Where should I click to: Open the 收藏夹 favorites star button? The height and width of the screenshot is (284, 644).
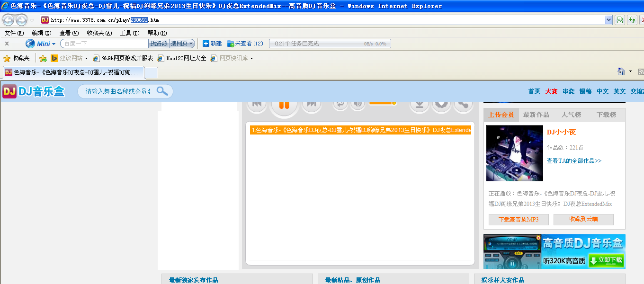click(17, 58)
